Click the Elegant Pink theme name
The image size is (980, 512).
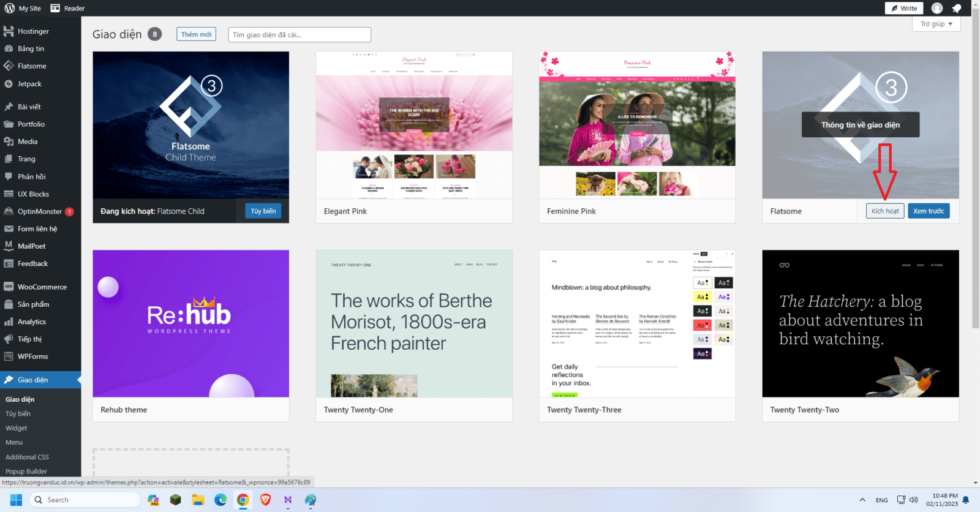(x=345, y=211)
